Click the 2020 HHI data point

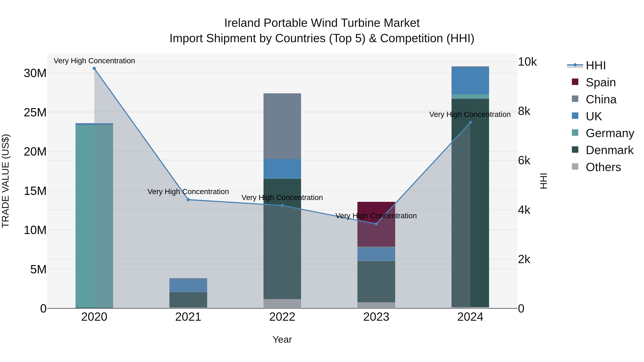coord(94,68)
